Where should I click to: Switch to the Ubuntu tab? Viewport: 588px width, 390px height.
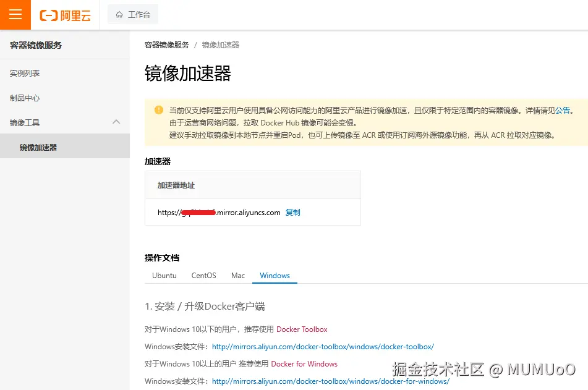tap(164, 276)
